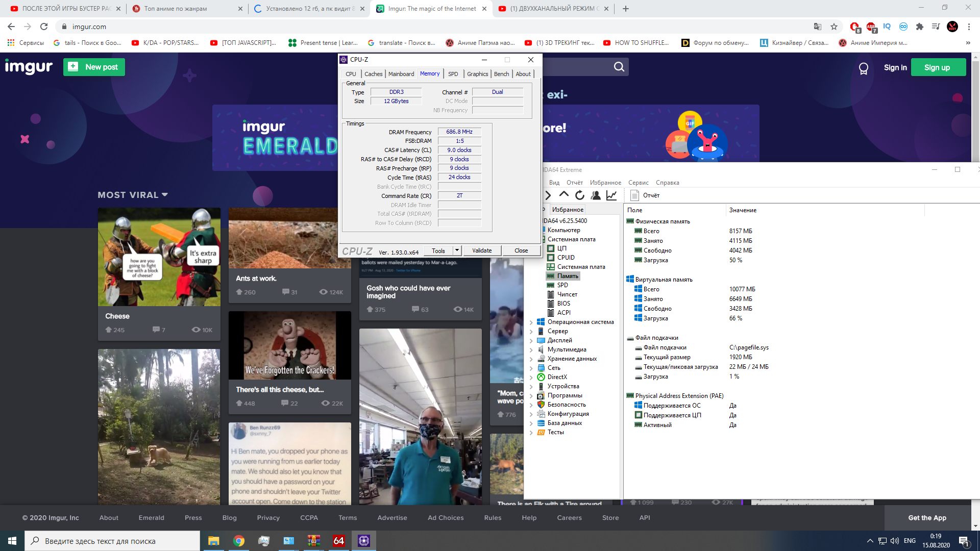
Task: Click the Get the App button
Action: point(927,518)
